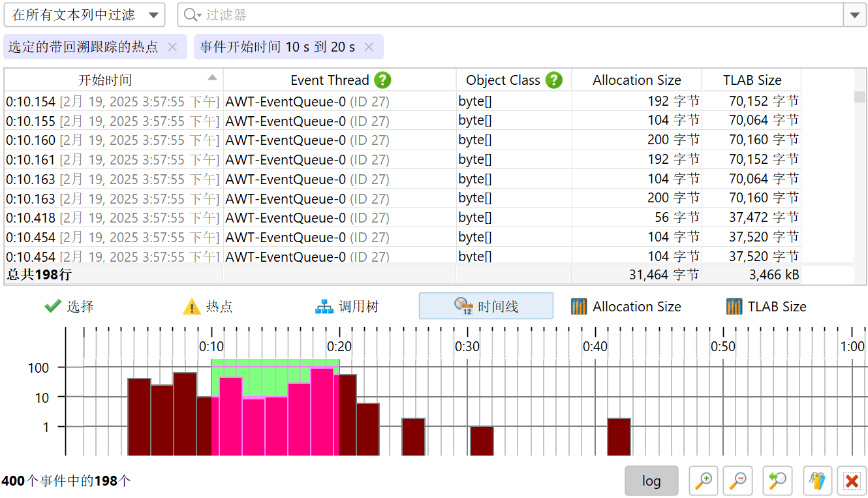868x498 pixels.
Task: Switch to the 热点 tab
Action: tap(208, 306)
